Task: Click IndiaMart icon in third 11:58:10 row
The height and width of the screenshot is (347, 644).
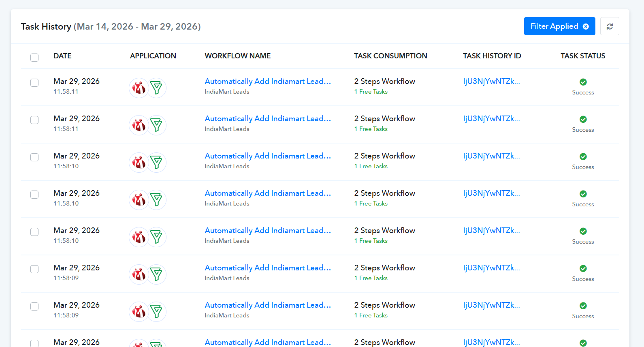Action: [x=139, y=237]
